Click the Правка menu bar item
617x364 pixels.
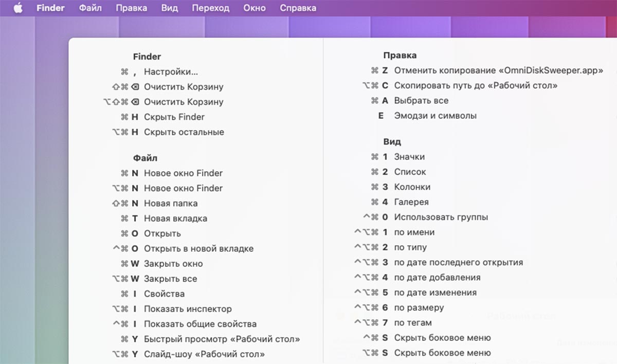(x=131, y=8)
